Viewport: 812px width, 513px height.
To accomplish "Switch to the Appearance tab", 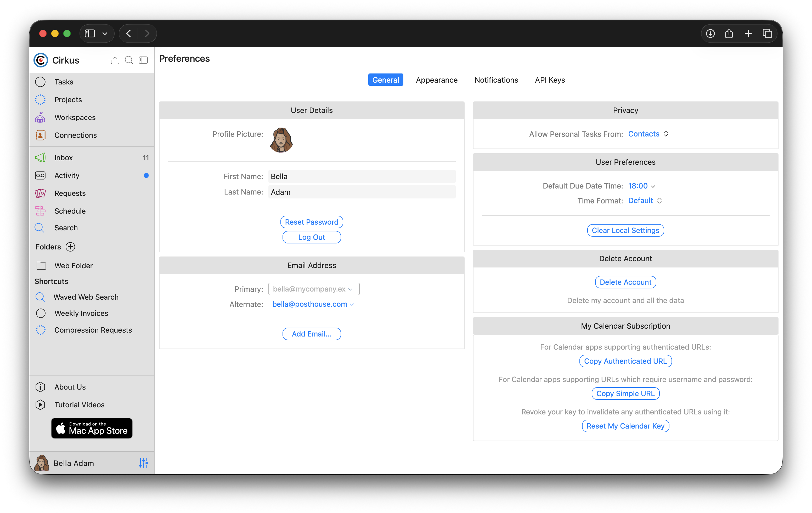I will 436,80.
